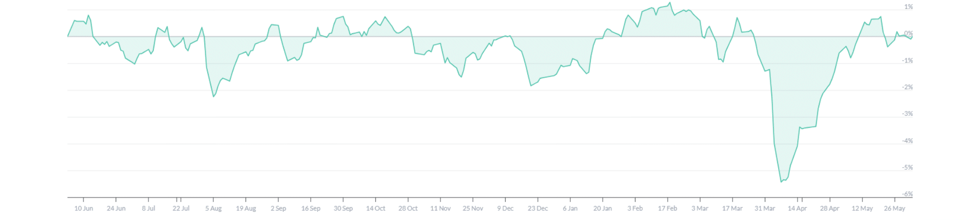The width and height of the screenshot is (980, 220).
Task: Select the 5 Aug date label
Action: click(213, 208)
